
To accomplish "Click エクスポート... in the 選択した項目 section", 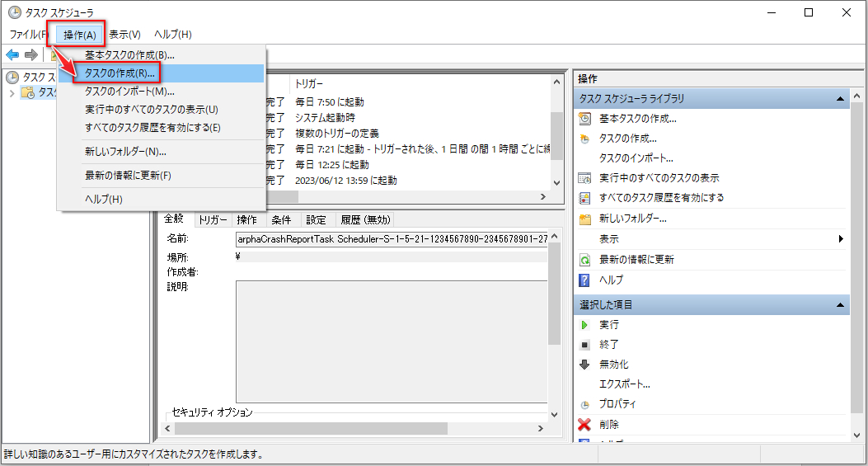I will pos(625,384).
